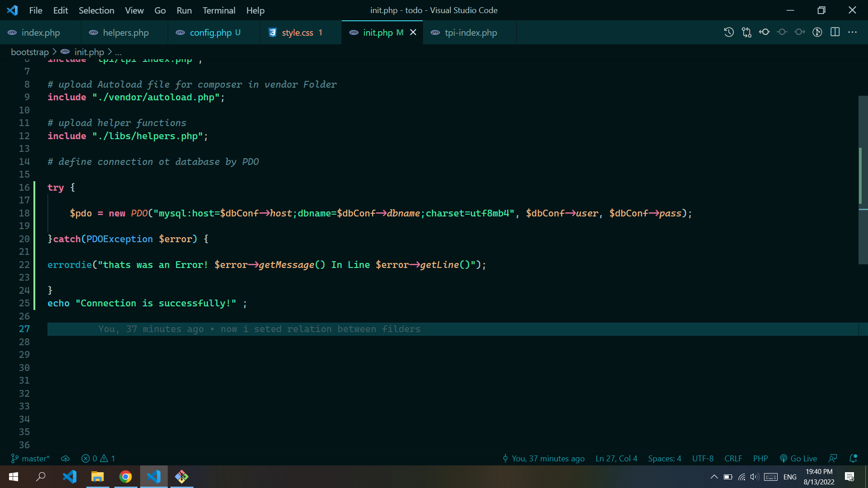Open the editor More Actions ellipsis
868x488 pixels.
click(853, 32)
